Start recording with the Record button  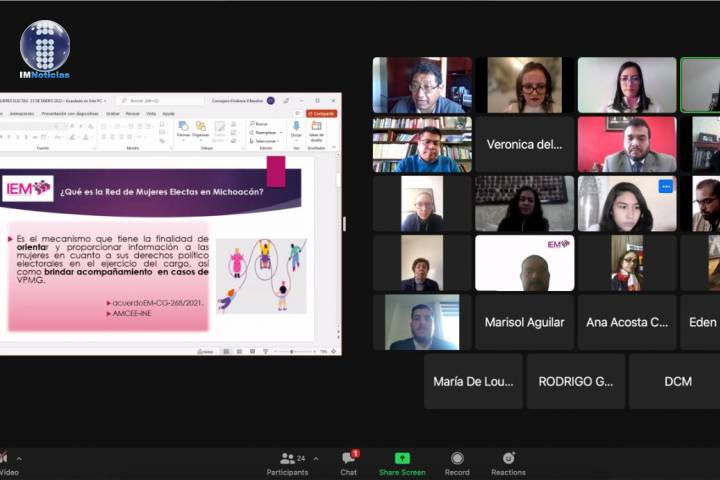(x=457, y=463)
